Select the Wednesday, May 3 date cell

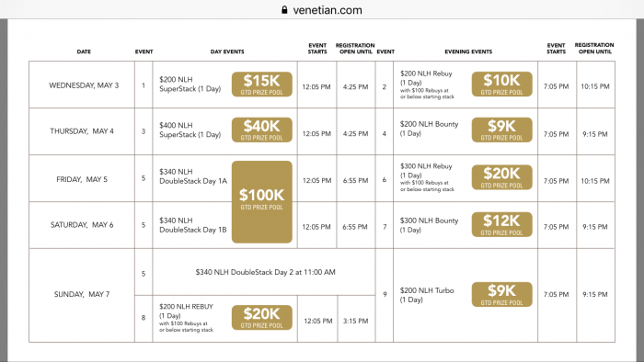82,85
